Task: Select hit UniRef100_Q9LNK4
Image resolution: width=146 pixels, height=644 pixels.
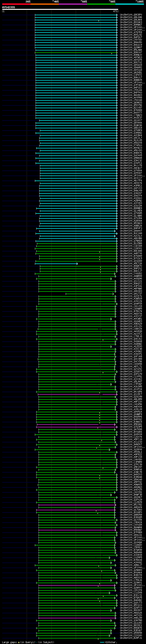Action: point(131,20)
